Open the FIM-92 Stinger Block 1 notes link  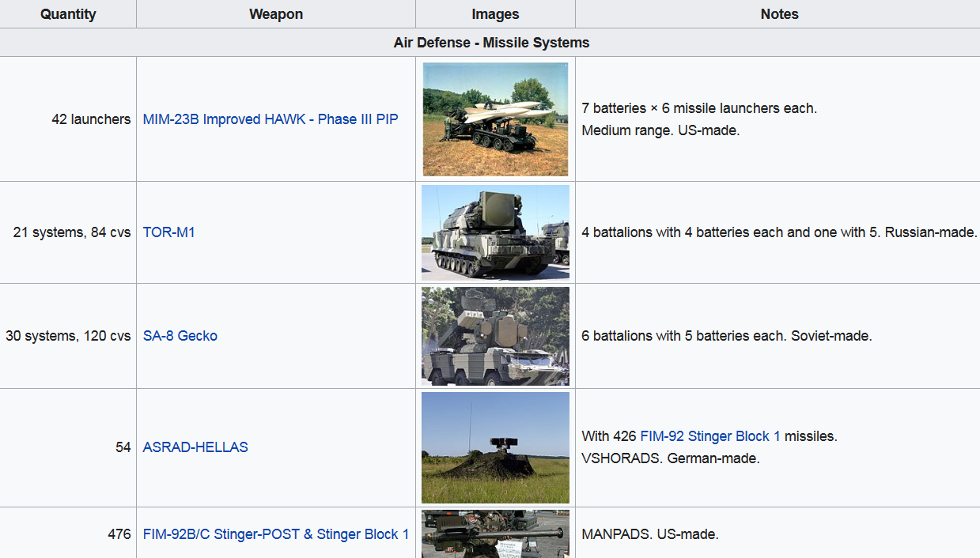(x=710, y=436)
